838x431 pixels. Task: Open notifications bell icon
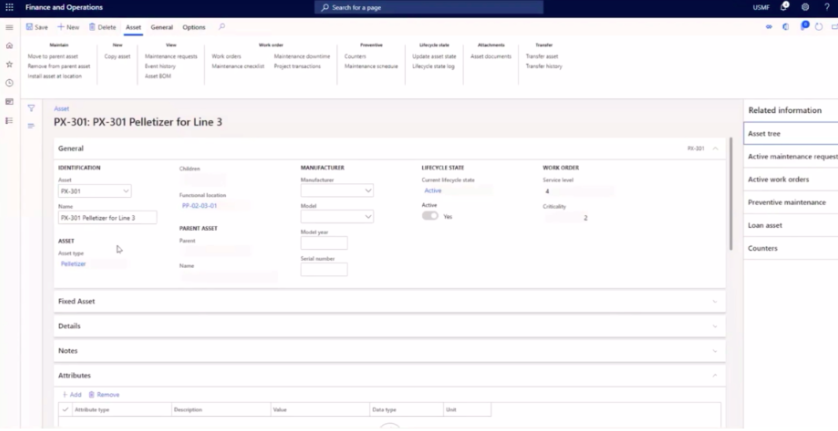[x=785, y=7]
